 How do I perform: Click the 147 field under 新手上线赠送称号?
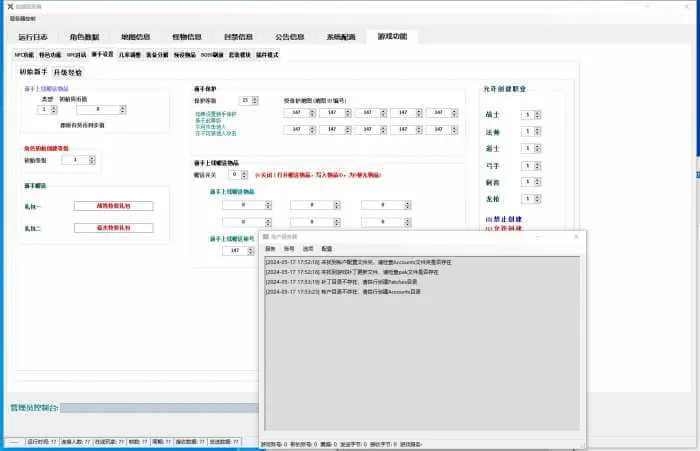click(235, 251)
